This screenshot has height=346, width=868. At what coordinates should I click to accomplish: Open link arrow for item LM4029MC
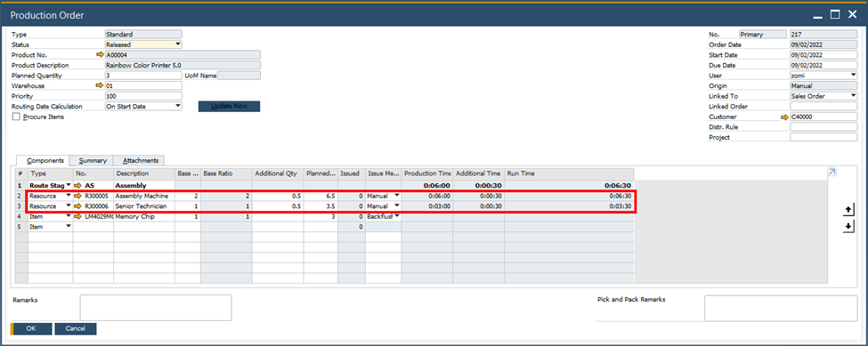pos(78,216)
